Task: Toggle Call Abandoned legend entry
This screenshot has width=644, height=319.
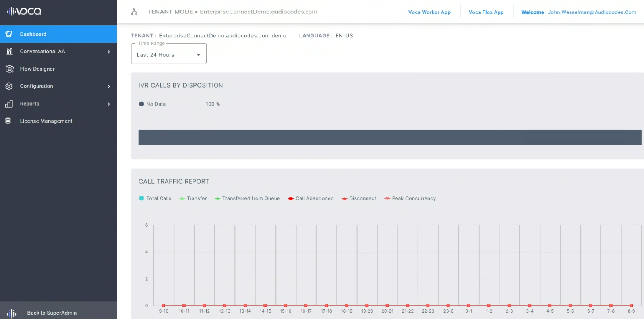Action: pos(310,198)
